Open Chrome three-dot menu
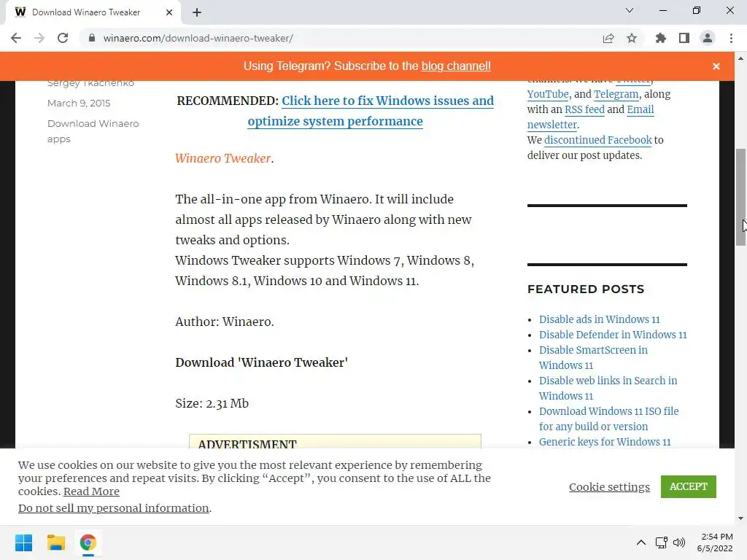Image resolution: width=747 pixels, height=560 pixels. (731, 38)
